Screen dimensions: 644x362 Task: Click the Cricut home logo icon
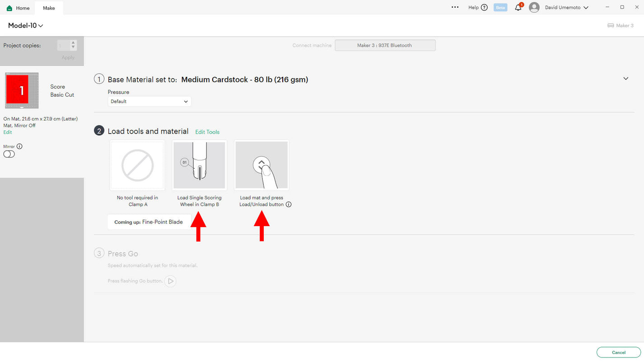(9, 8)
